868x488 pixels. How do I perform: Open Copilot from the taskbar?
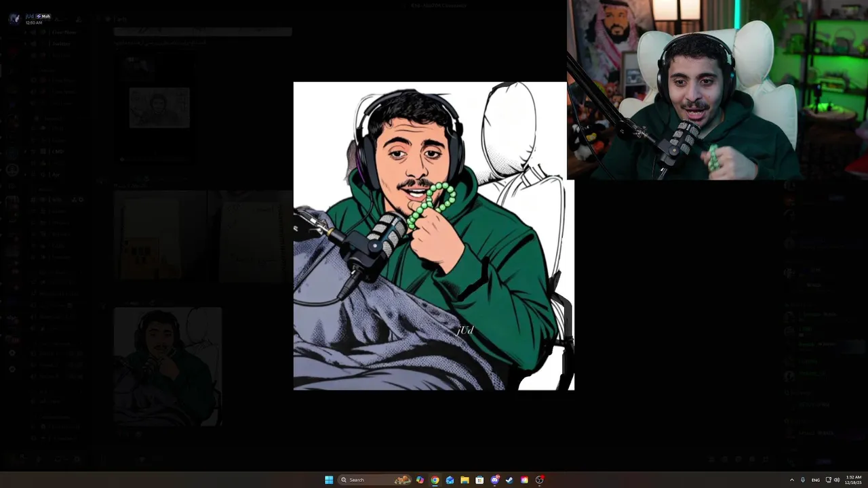pos(420,480)
